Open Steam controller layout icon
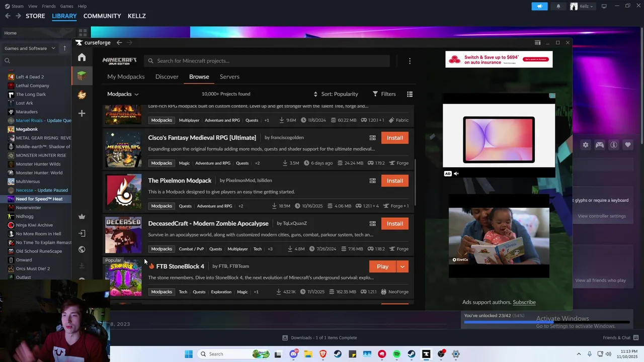The height and width of the screenshot is (362, 644). pos(600,145)
